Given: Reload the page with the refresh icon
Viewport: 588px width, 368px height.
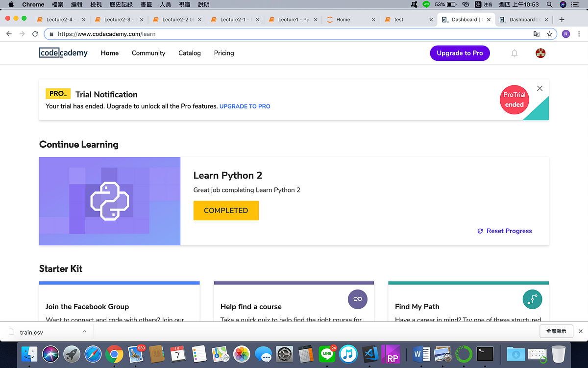Looking at the screenshot, I should pos(34,34).
